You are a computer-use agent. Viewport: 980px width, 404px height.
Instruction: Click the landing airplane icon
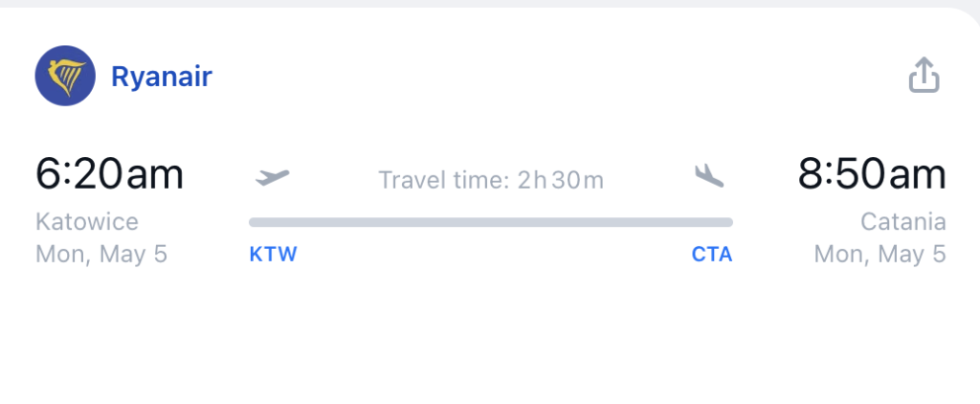[x=709, y=176]
